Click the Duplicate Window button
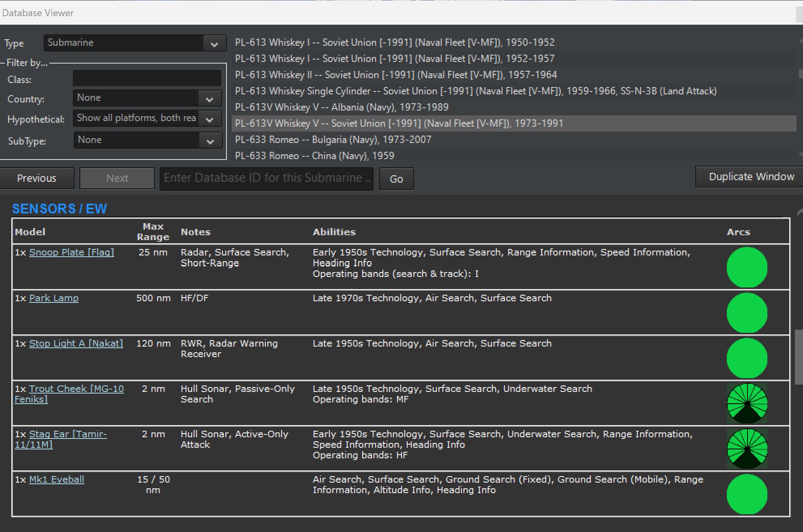 [x=751, y=177]
